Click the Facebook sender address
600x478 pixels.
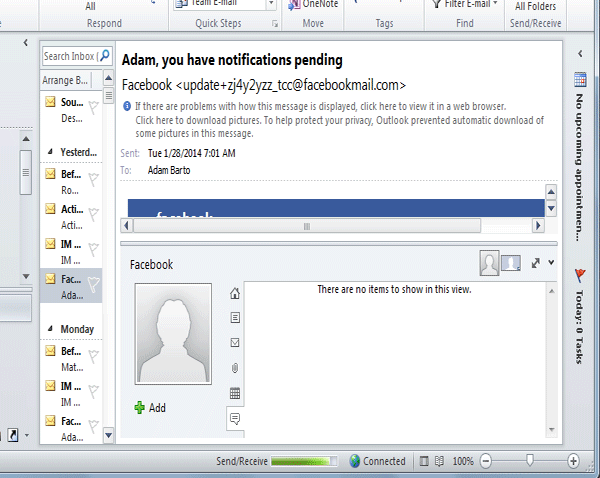point(264,85)
